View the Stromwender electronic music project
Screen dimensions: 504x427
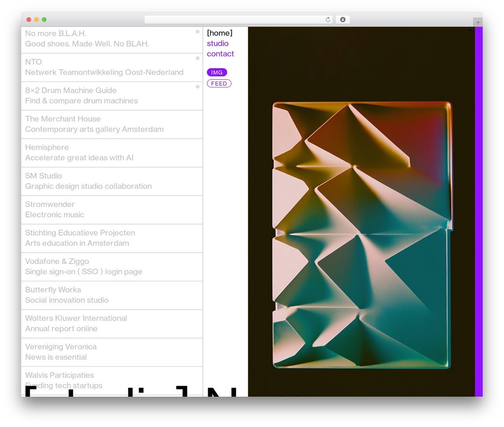[112, 210]
